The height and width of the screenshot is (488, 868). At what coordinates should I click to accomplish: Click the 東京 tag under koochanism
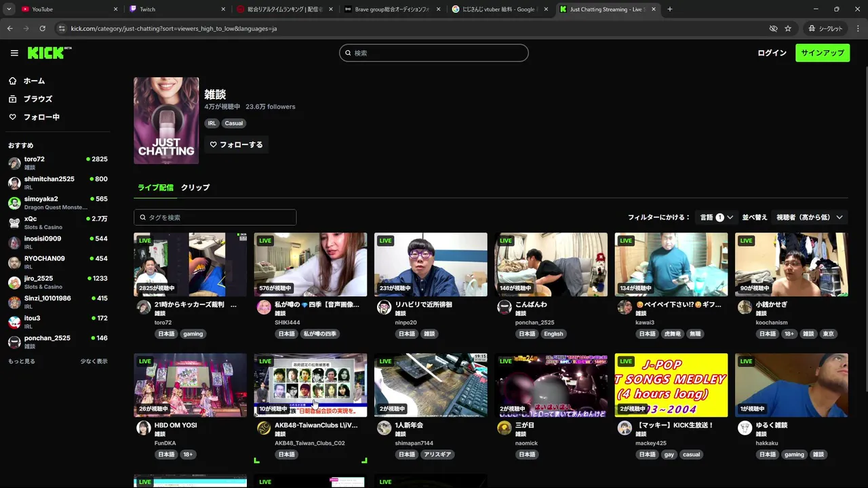point(828,334)
